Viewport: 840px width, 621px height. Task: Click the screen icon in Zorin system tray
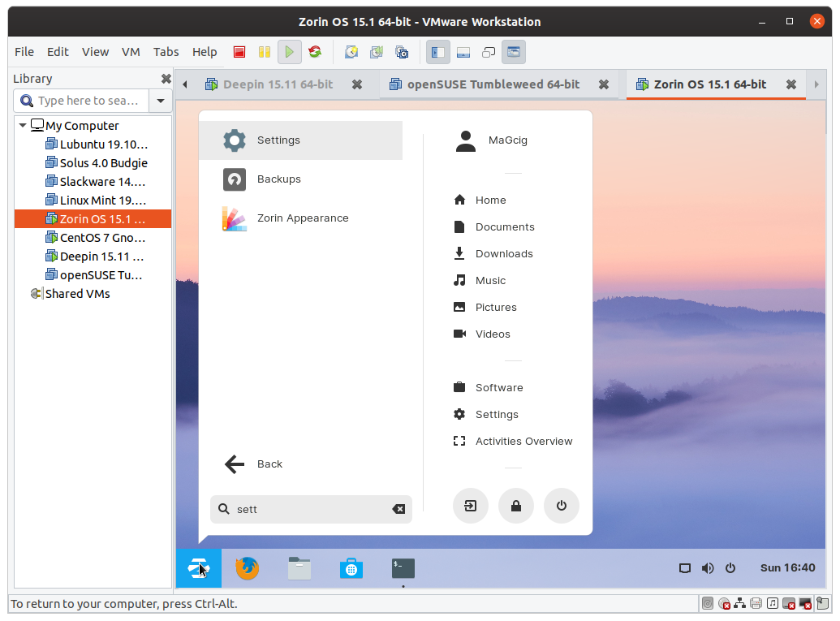tap(685, 568)
